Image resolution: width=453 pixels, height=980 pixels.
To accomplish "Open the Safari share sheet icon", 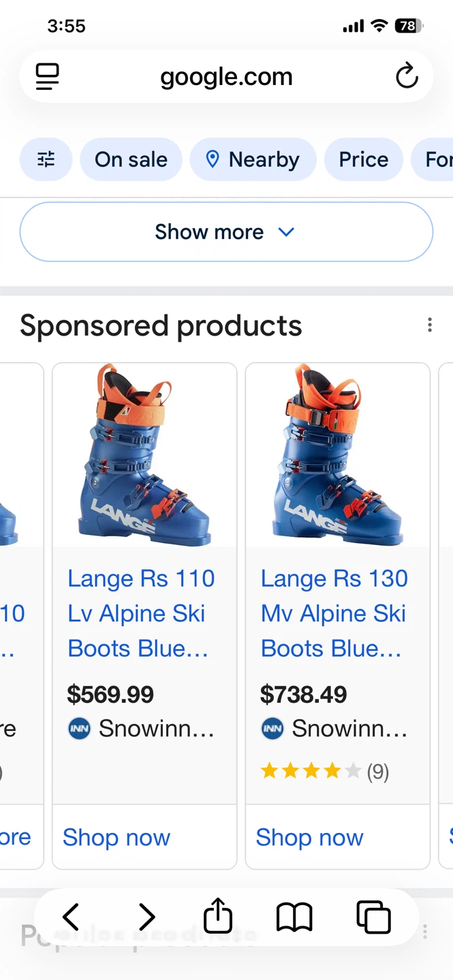I will point(218,916).
